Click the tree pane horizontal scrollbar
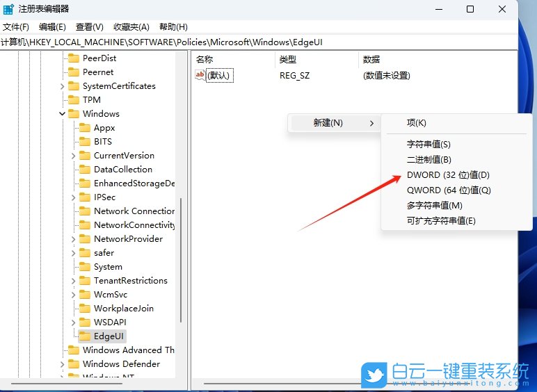The width and height of the screenshot is (537, 392). tap(67, 384)
